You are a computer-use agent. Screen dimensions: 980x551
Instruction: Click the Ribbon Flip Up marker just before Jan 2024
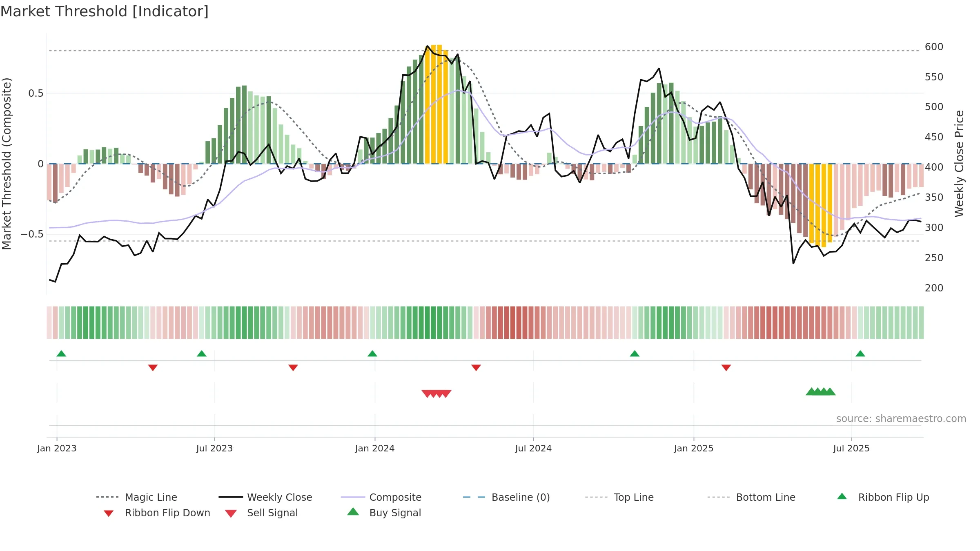[x=372, y=353]
